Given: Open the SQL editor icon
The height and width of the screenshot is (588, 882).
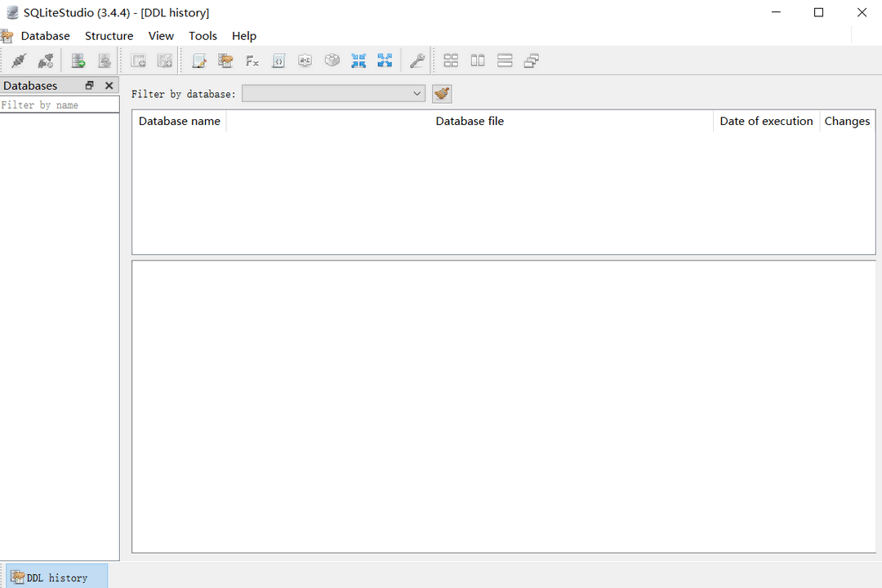Looking at the screenshot, I should pyautogui.click(x=199, y=60).
